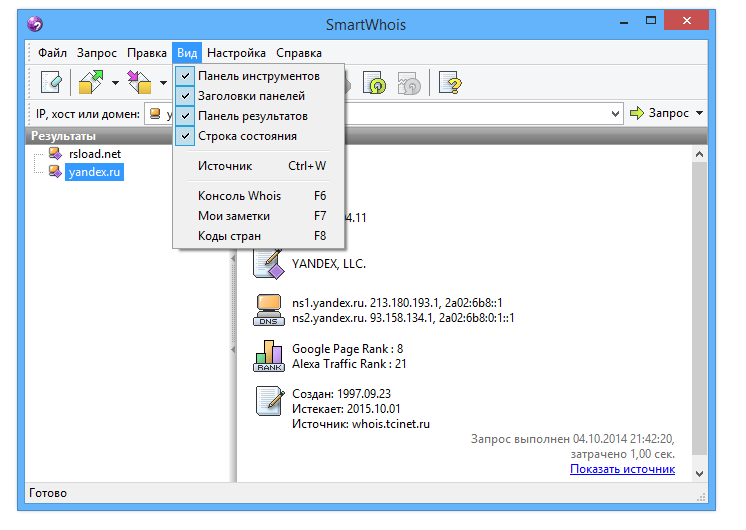Click the SmartWhois app icon in title bar
Screen dimensions: 746x530
(x=35, y=24)
